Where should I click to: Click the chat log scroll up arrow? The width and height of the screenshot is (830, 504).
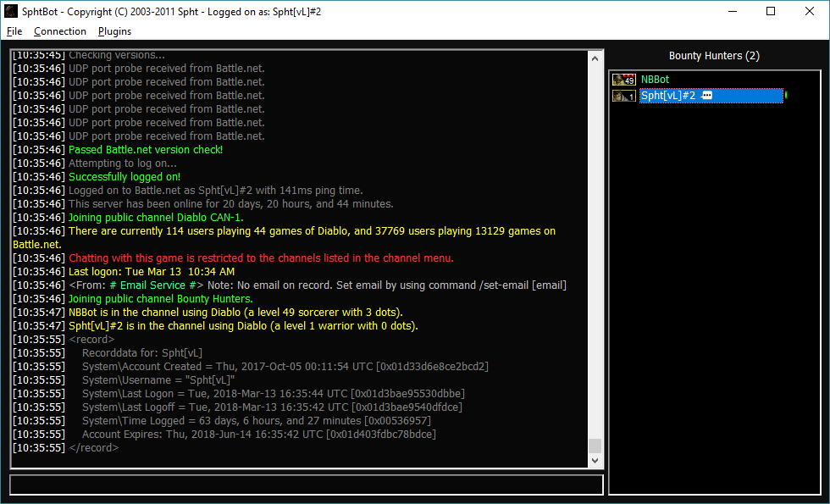[595, 58]
